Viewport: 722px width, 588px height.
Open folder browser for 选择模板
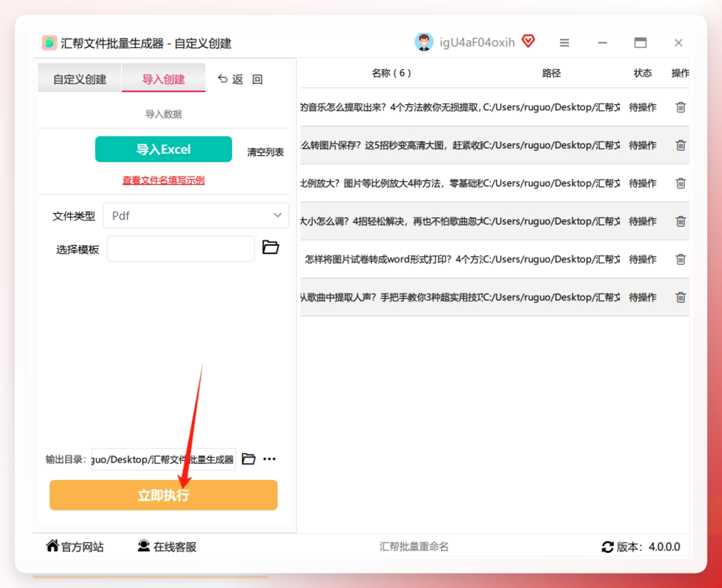(x=271, y=248)
